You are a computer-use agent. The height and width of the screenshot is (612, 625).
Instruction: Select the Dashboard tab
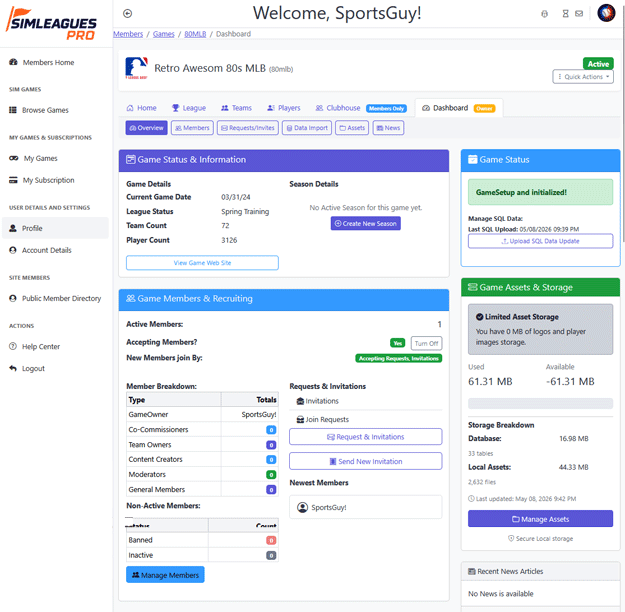coord(458,108)
